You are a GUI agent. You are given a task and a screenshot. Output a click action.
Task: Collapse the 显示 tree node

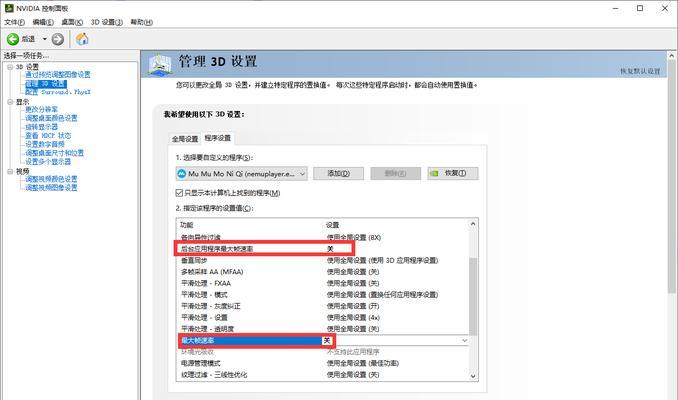(x=10, y=102)
